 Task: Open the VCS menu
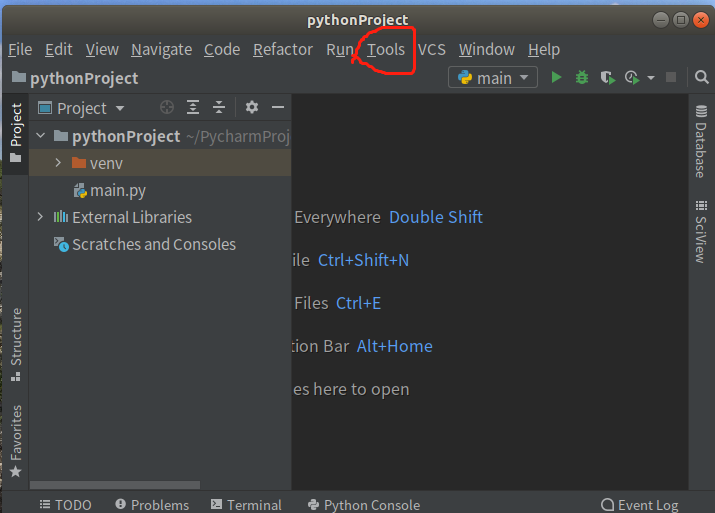click(431, 49)
